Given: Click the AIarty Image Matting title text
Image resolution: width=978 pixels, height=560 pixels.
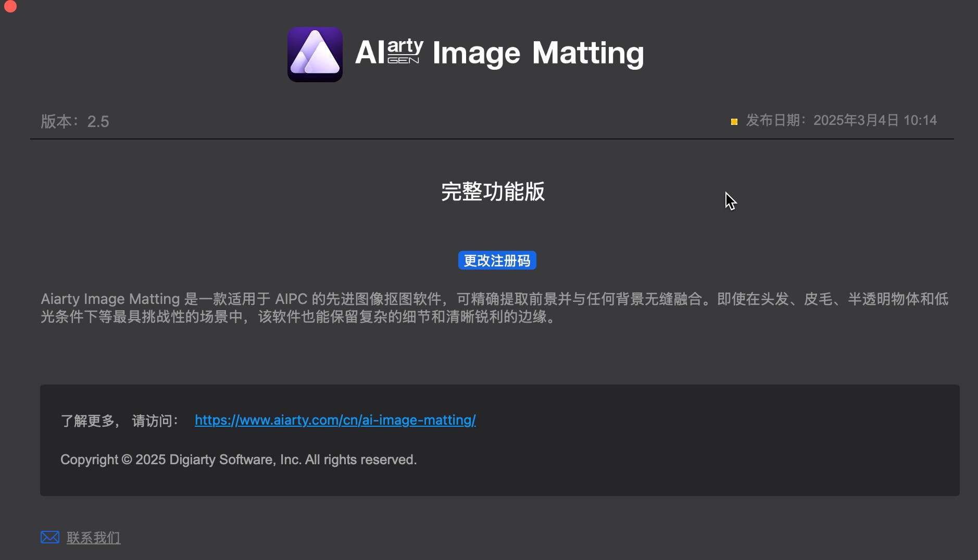Looking at the screenshot, I should pyautogui.click(x=499, y=53).
